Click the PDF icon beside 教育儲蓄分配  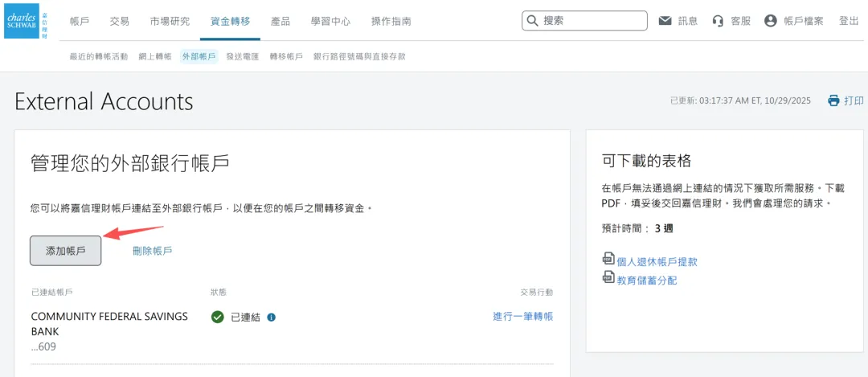pyautogui.click(x=608, y=277)
